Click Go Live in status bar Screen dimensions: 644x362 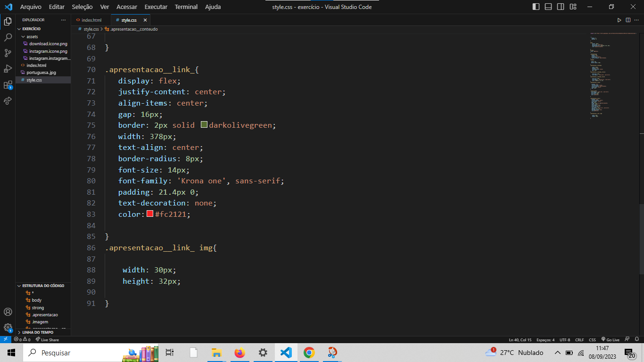(611, 339)
